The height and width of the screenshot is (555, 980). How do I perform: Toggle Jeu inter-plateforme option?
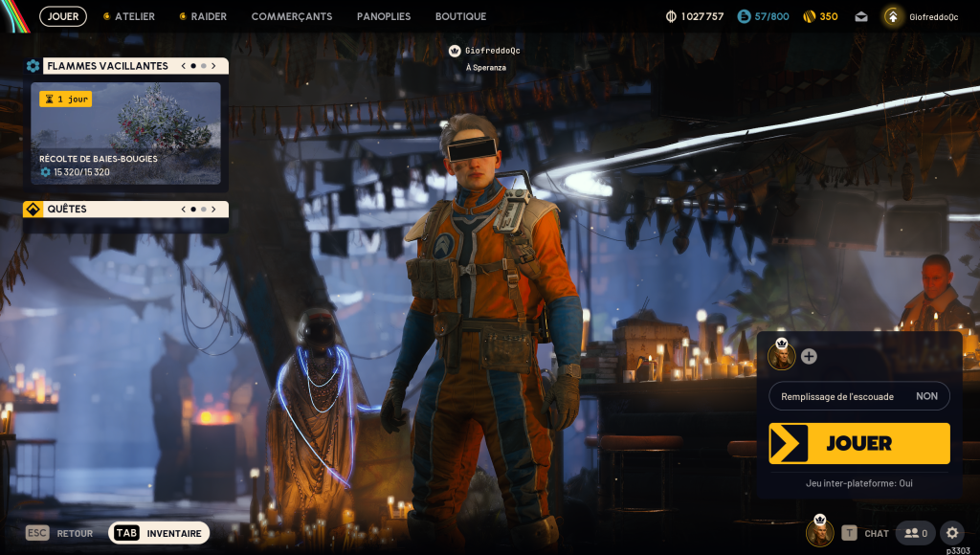pyautogui.click(x=858, y=483)
